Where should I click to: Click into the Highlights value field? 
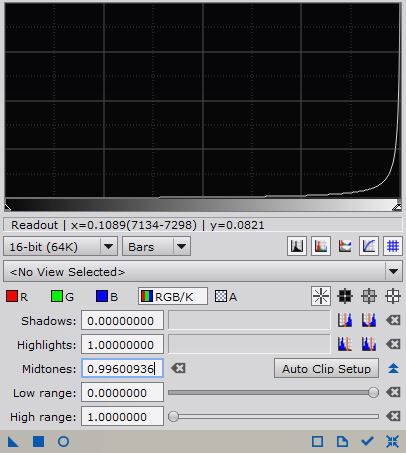coord(122,344)
